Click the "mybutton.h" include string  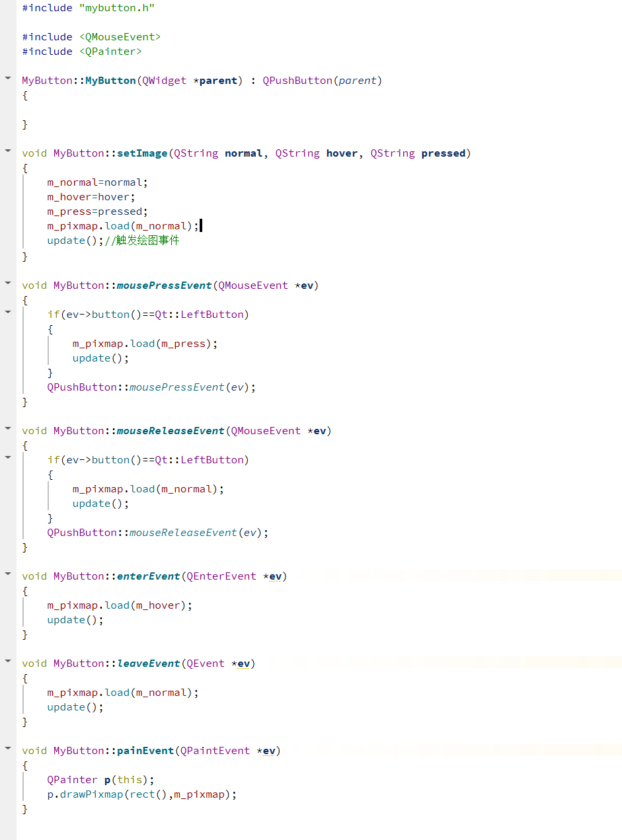coord(117,8)
